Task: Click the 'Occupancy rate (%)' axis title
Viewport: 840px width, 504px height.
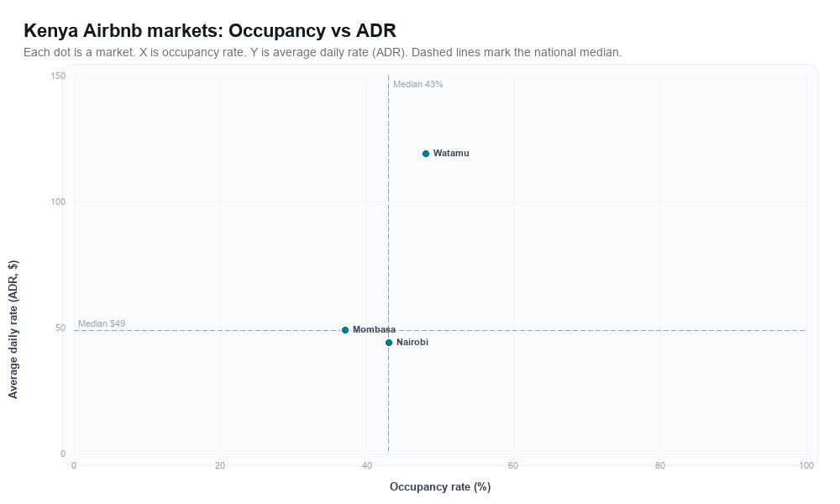Action: coord(440,487)
